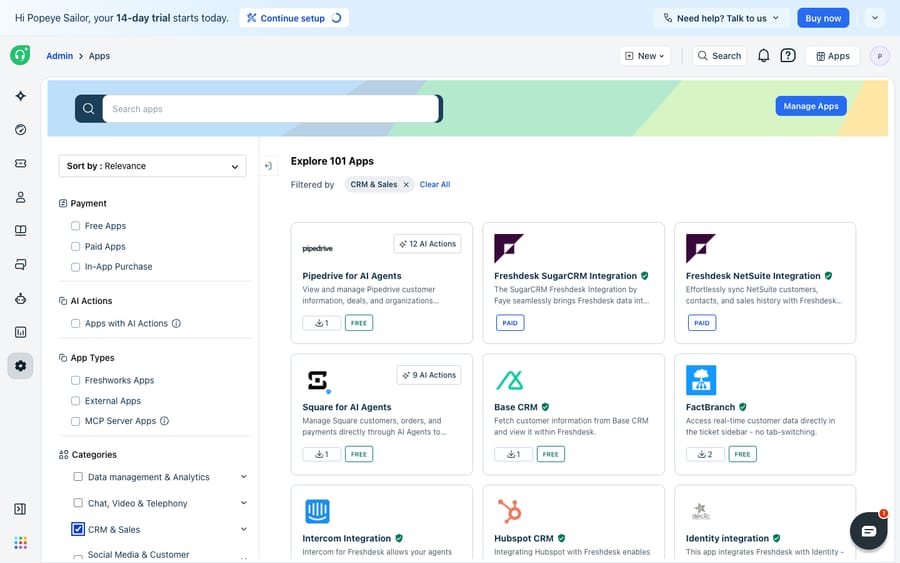This screenshot has height=563, width=900.
Task: Check the MCP Server Apps filter
Action: coord(75,421)
